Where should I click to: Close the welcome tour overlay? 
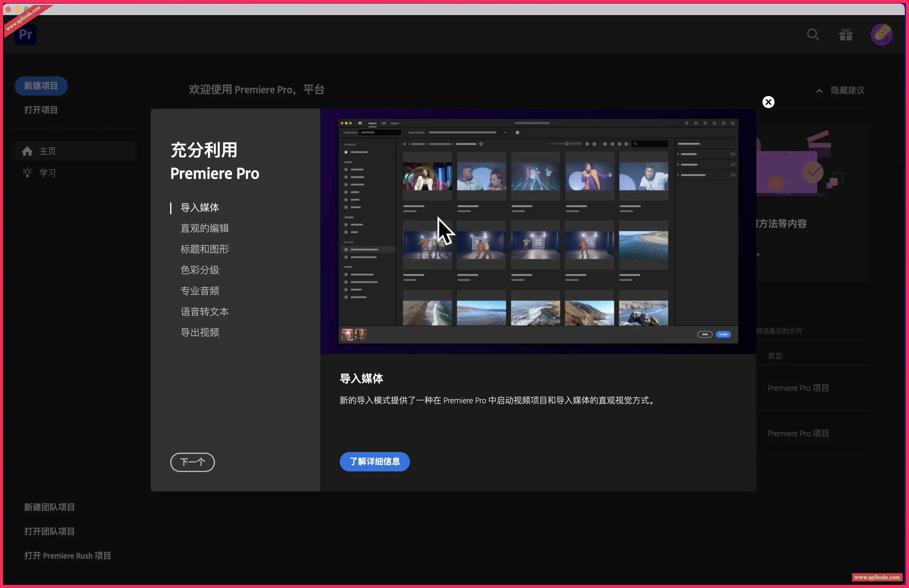768,101
